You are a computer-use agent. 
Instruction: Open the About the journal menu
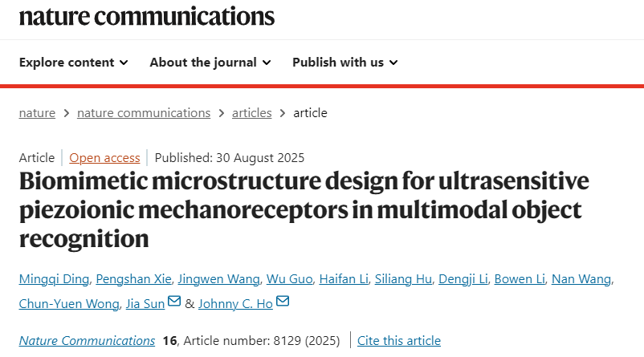point(210,63)
